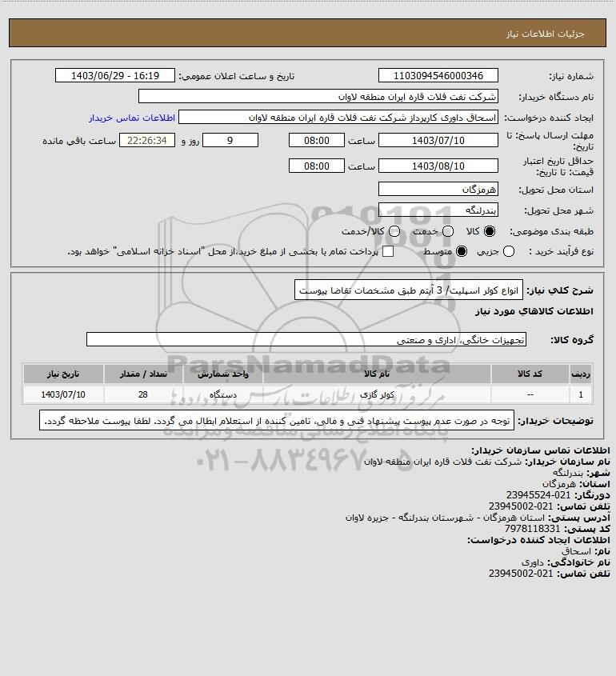Click the تعداد / مقدار column header

coord(143,374)
